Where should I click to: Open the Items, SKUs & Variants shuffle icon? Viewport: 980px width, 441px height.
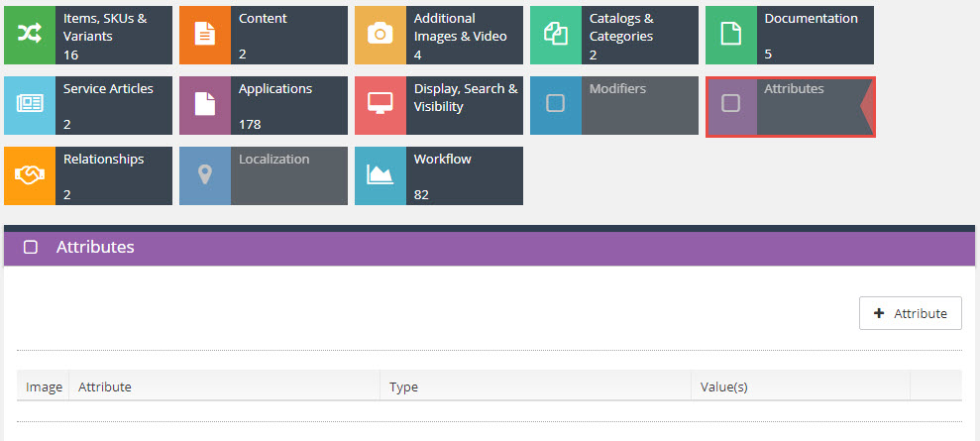[30, 35]
